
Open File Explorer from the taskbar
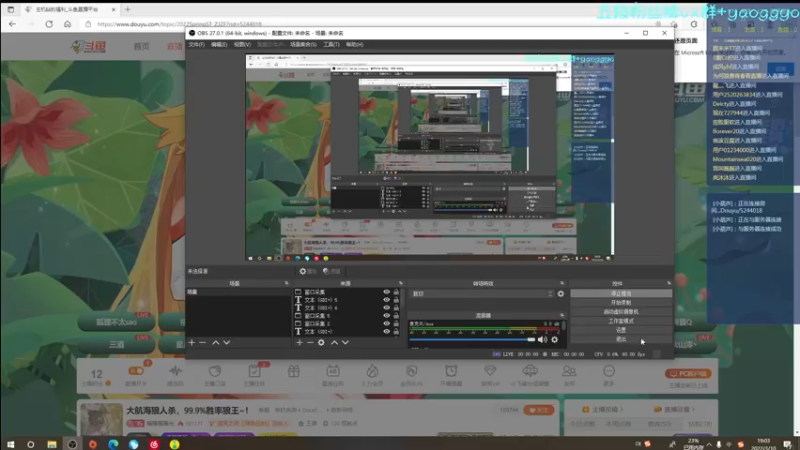tap(52, 444)
